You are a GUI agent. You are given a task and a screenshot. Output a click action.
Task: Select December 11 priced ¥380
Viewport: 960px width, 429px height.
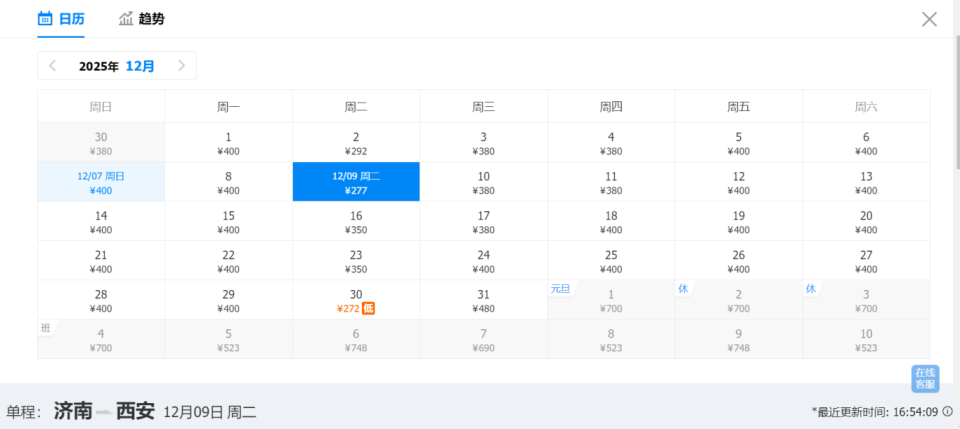[611, 182]
